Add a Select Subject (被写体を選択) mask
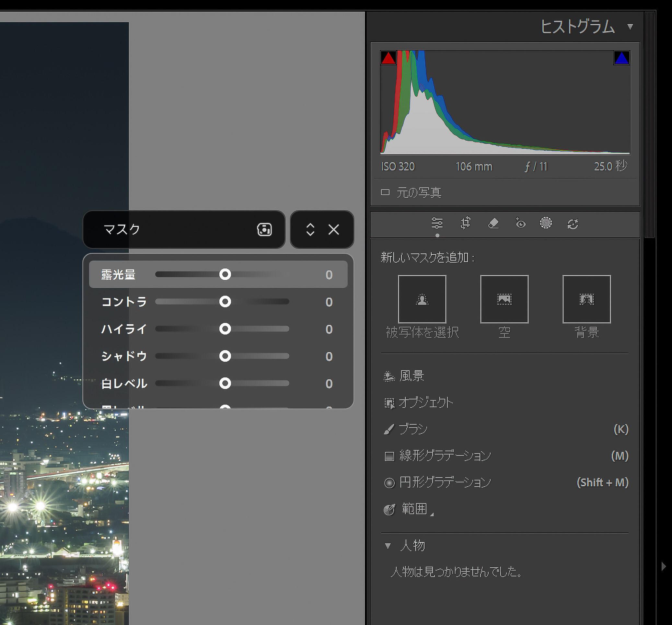Viewport: 672px width, 625px height. coord(422,299)
